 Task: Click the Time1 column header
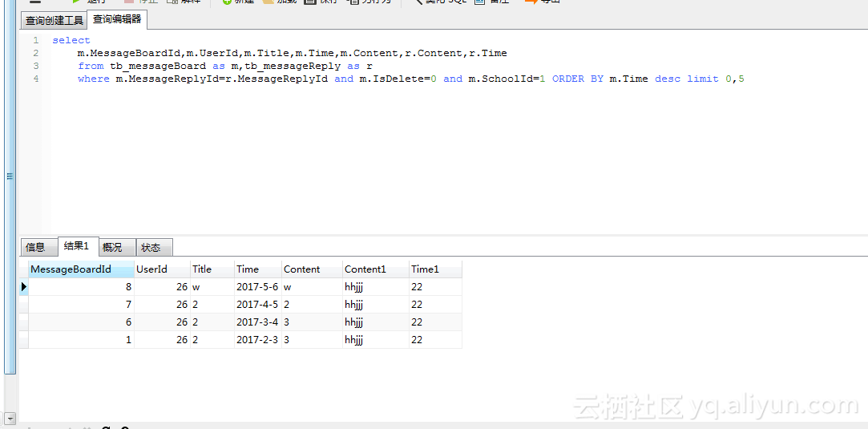pyautogui.click(x=435, y=269)
